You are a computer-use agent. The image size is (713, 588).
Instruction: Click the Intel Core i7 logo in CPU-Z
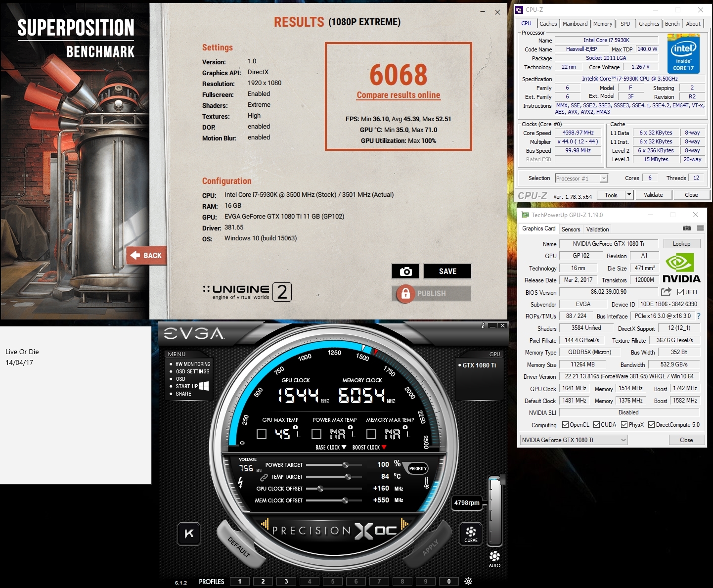(x=683, y=53)
